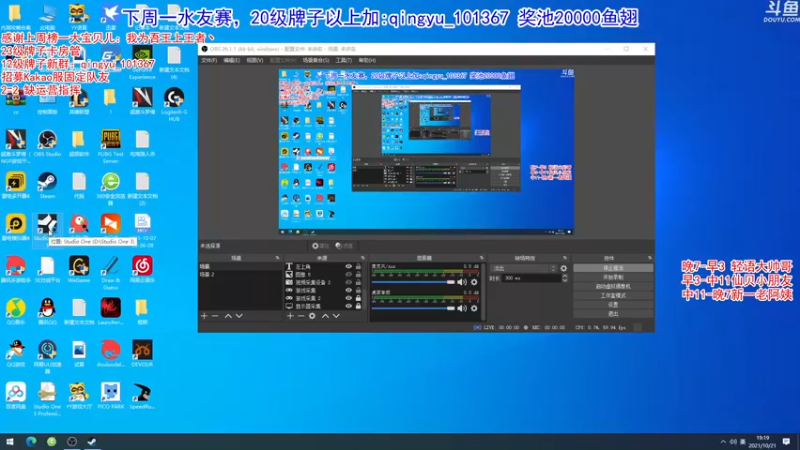The height and width of the screenshot is (450, 800).
Task: Open source properties gear in sources toolbar
Action: 312,316
